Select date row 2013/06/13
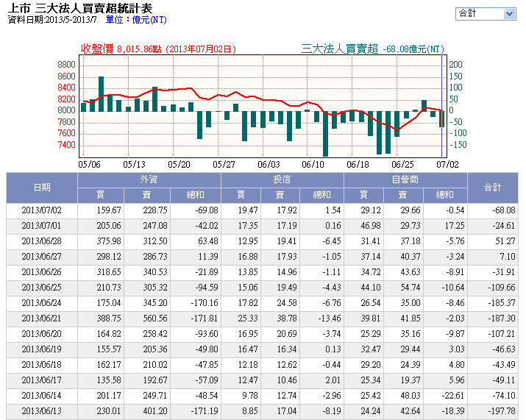The width and height of the screenshot is (526, 420). click(x=262, y=411)
